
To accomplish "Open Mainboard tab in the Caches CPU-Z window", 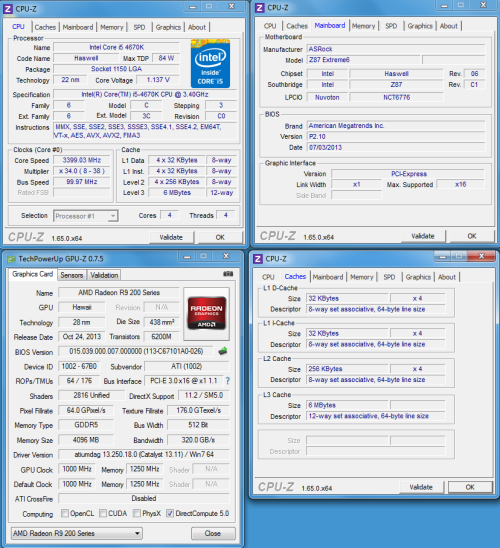I will (328, 277).
